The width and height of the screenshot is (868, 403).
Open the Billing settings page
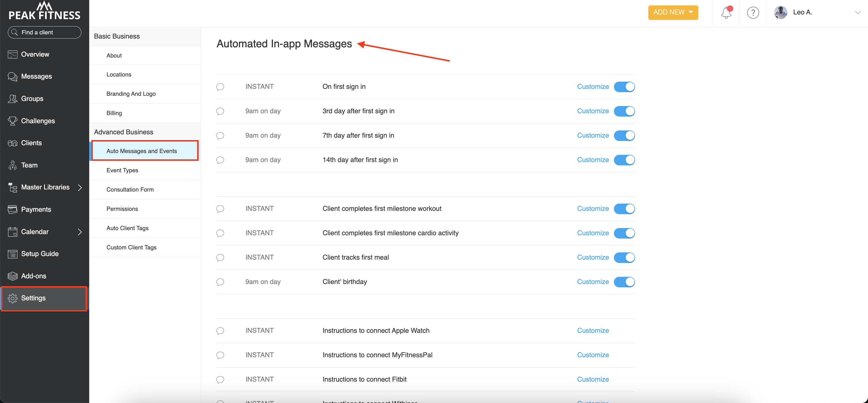(145, 113)
